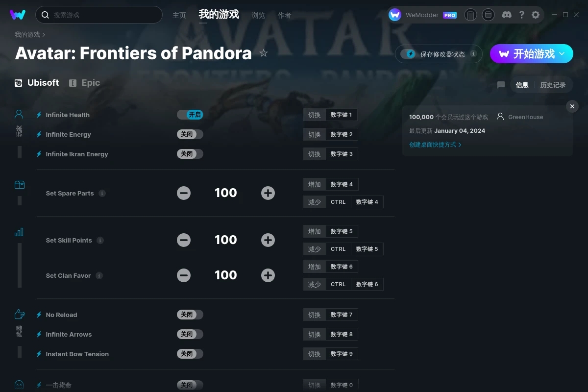This screenshot has width=588, height=392.
Task: Toggle 保存修改器状态 switch
Action: pos(408,54)
